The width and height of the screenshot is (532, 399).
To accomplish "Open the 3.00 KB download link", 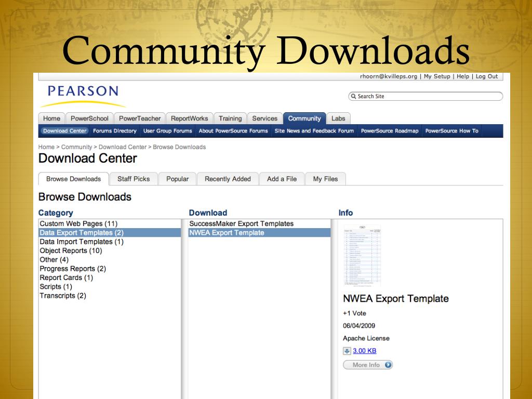I will (x=364, y=351).
